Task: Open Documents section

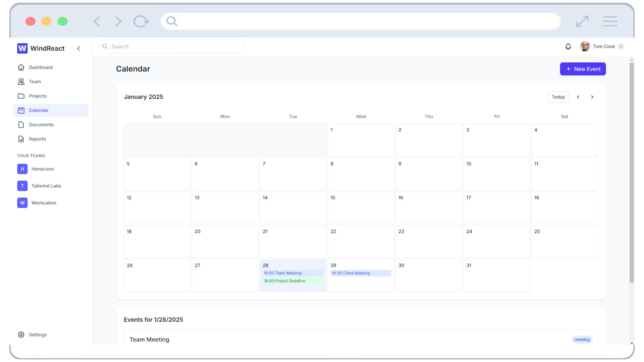Action: coord(51,125)
